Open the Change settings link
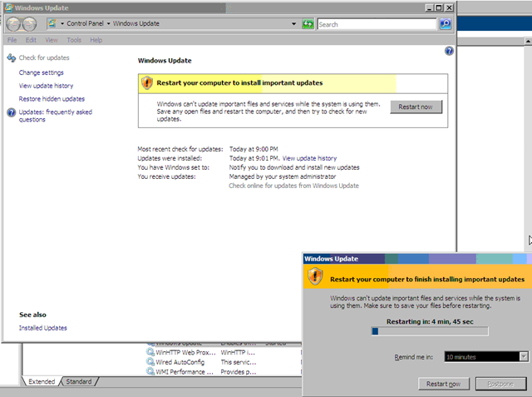Image resolution: width=532 pixels, height=397 pixels. [x=42, y=72]
